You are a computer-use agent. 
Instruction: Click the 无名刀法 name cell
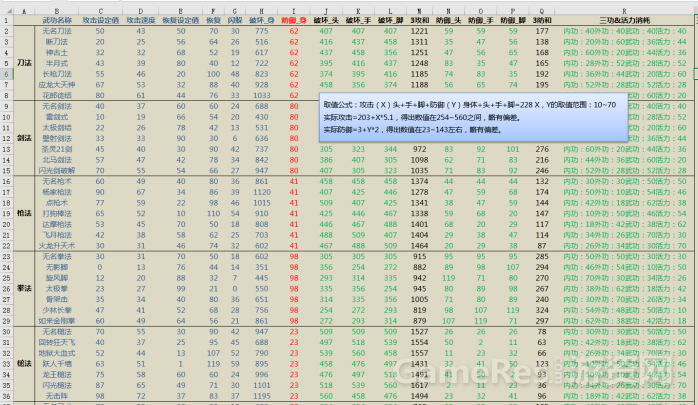57,31
